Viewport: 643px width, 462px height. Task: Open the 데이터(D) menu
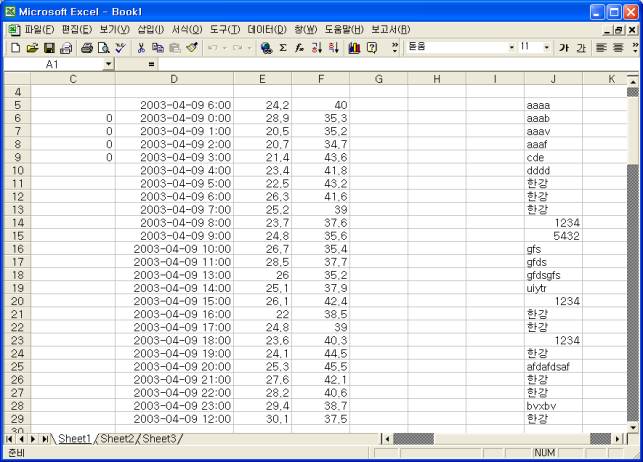pyautogui.click(x=265, y=30)
